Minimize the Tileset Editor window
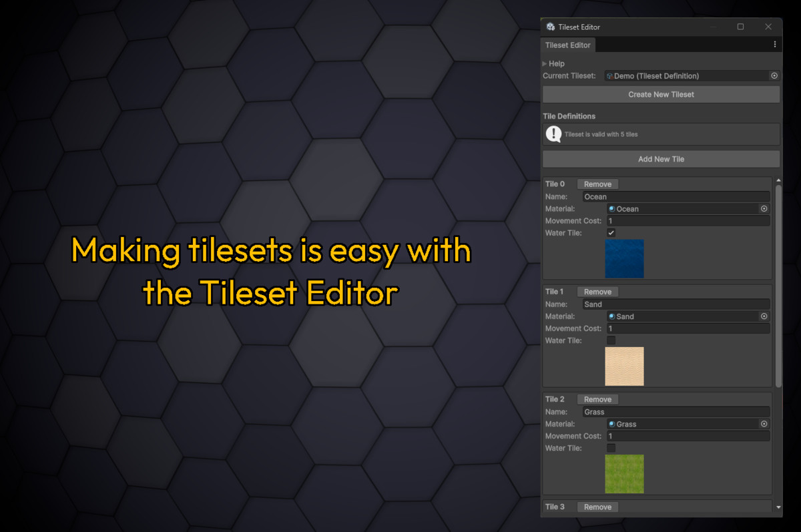Image resolution: width=801 pixels, height=532 pixels. pos(713,27)
